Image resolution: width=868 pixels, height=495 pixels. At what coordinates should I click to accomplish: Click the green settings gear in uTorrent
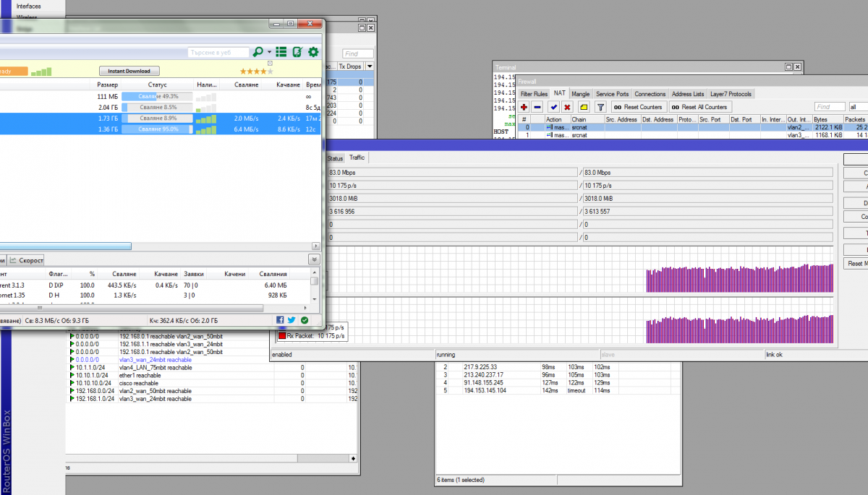click(313, 52)
